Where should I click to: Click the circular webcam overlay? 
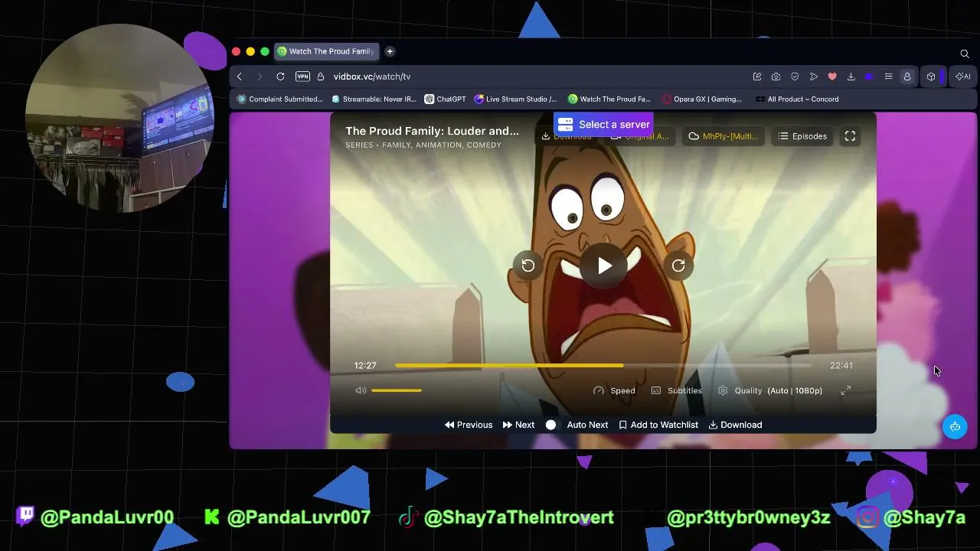pos(120,119)
